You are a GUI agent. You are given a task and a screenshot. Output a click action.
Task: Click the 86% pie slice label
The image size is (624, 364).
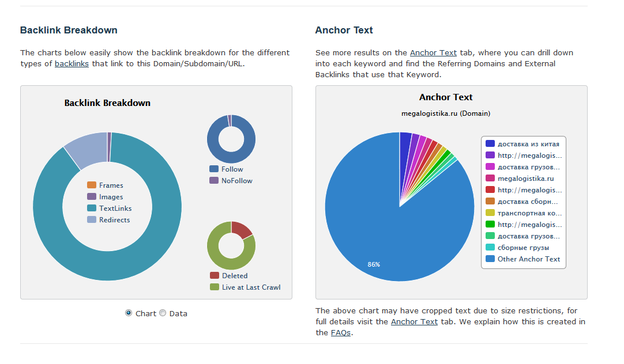click(x=374, y=265)
